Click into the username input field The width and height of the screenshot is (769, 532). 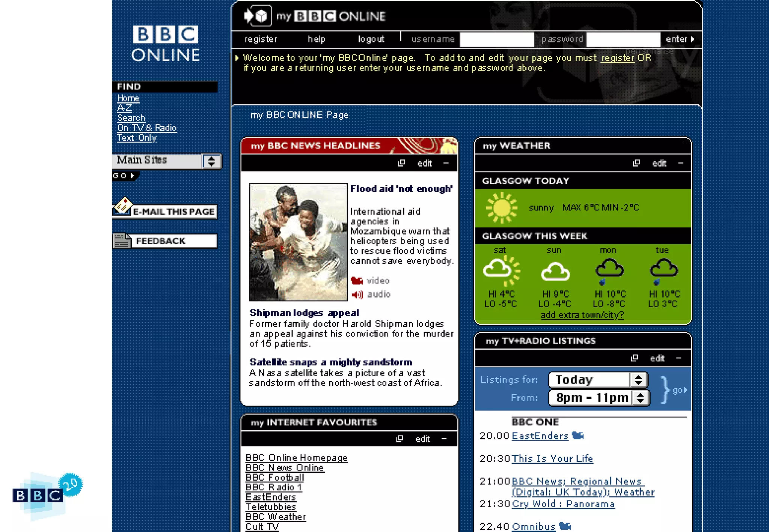(x=496, y=39)
